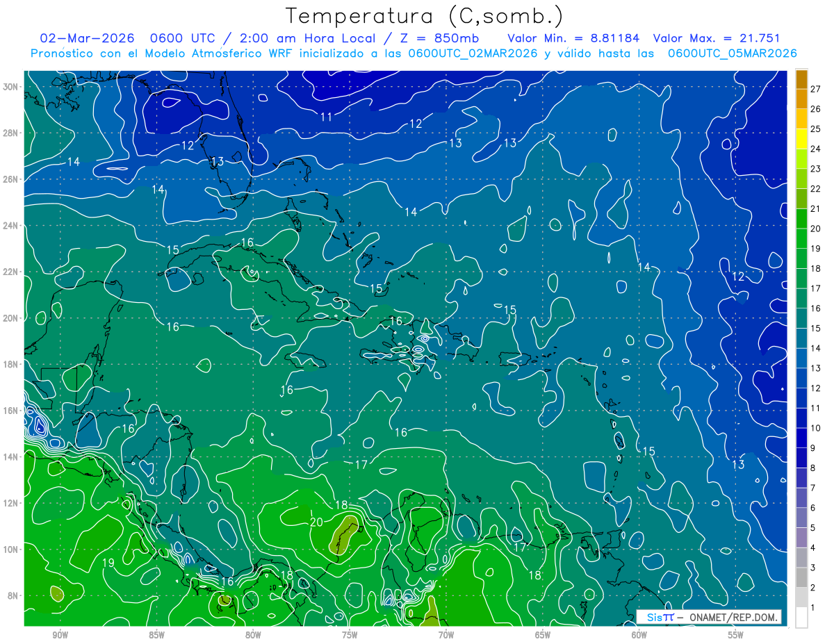Viewport: 834px width, 644px height.
Task: Click the '60W' longitude axis label
Action: coord(639,635)
